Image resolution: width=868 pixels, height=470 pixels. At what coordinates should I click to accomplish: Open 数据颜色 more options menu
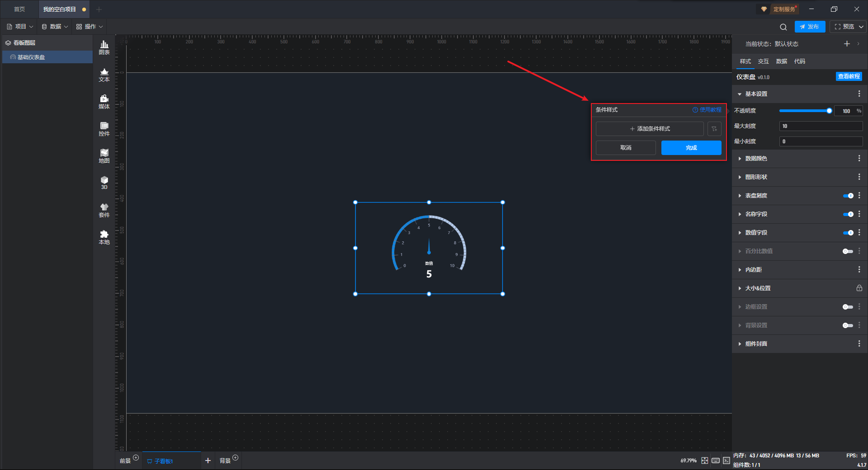click(859, 158)
